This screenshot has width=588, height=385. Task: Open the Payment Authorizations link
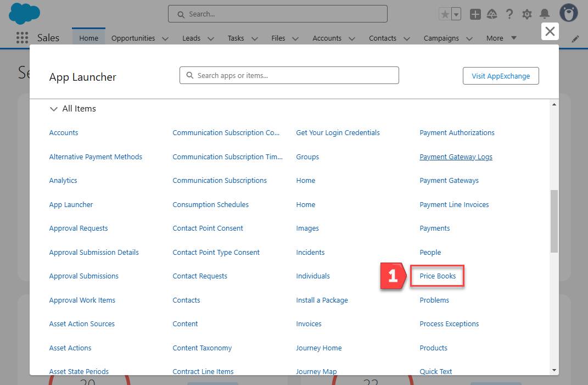tap(457, 132)
